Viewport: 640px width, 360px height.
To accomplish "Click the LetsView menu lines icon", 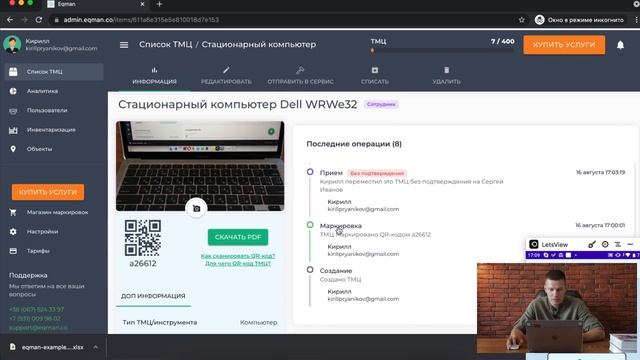I will tap(618, 244).
